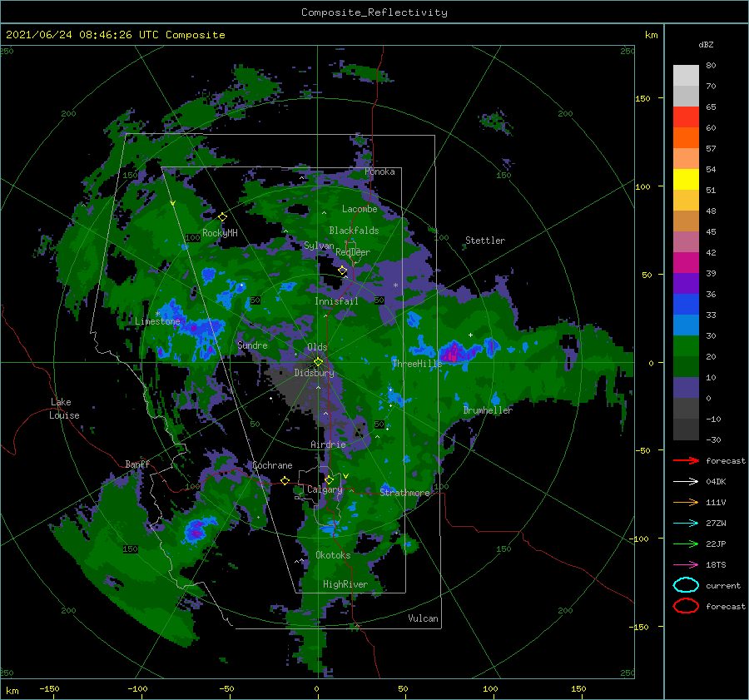Click the red forecast oval icon
The width and height of the screenshot is (749, 700).
686,606
